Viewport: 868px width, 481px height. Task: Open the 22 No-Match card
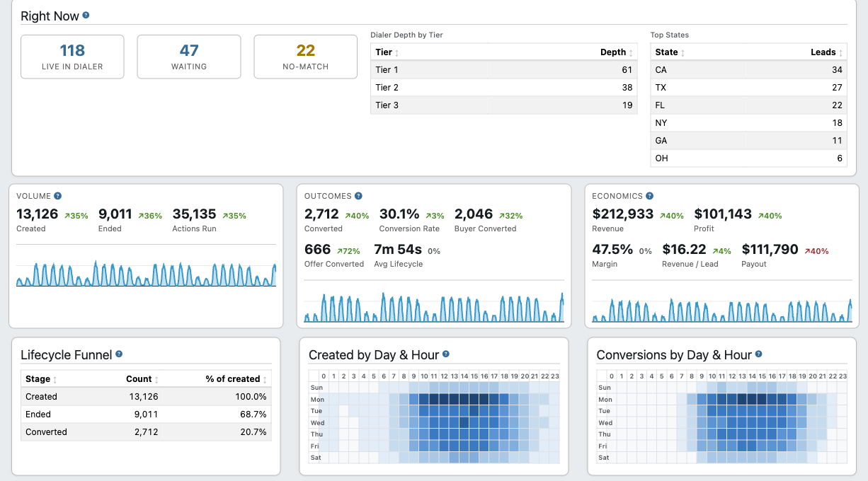306,57
